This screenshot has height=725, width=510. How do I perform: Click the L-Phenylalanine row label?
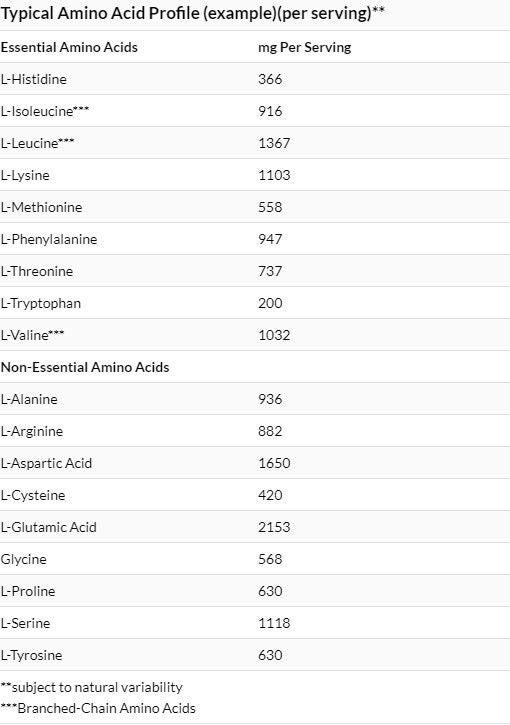point(49,239)
